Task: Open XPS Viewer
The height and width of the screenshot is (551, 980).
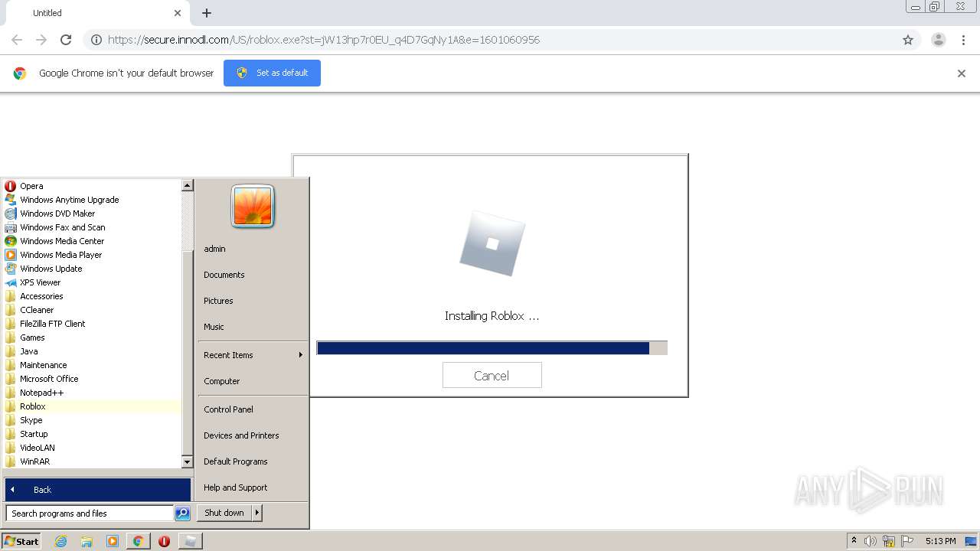Action: tap(92, 282)
